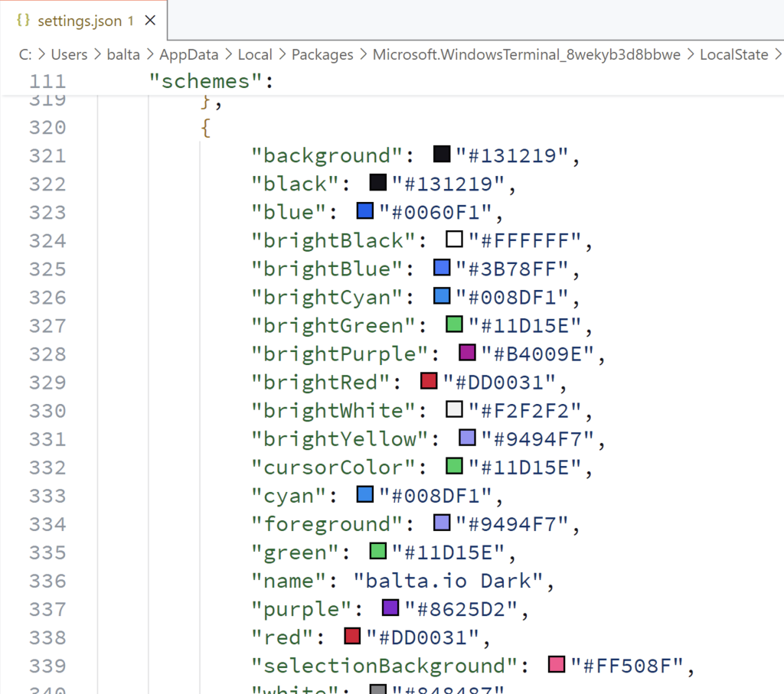
Task: Click the purple #8625D2 color swatch
Action: click(x=390, y=608)
